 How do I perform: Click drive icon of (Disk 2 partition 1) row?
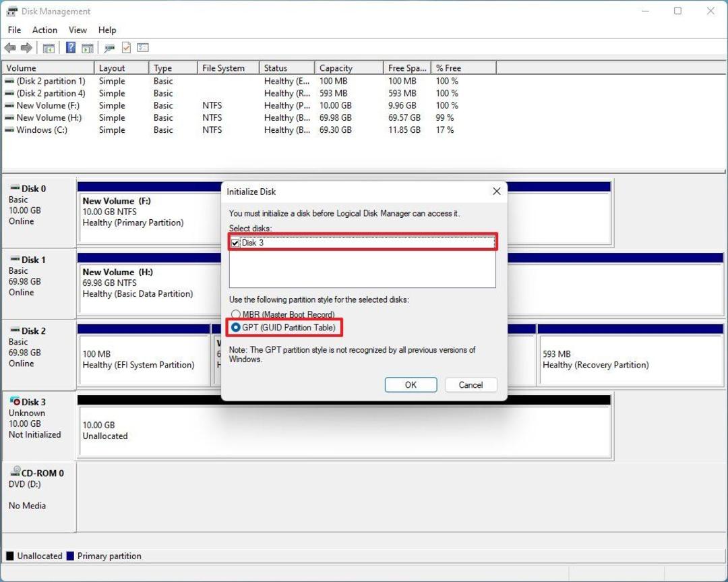pos(9,81)
